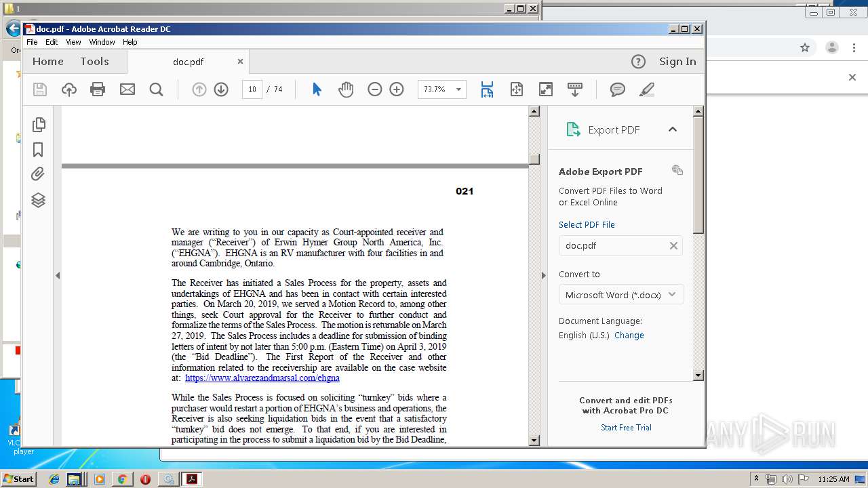Open the Convert to Microsoft Word dropdown

621,295
